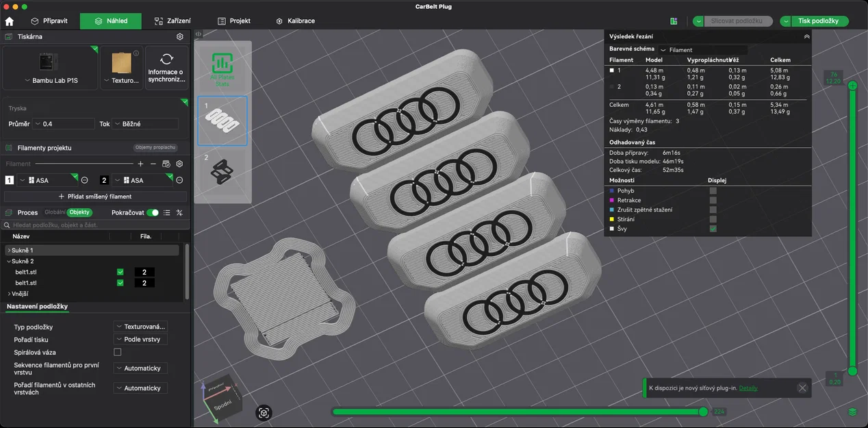This screenshot has height=428, width=868.
Task: Click the Tiskárna section icon
Action: point(9,36)
